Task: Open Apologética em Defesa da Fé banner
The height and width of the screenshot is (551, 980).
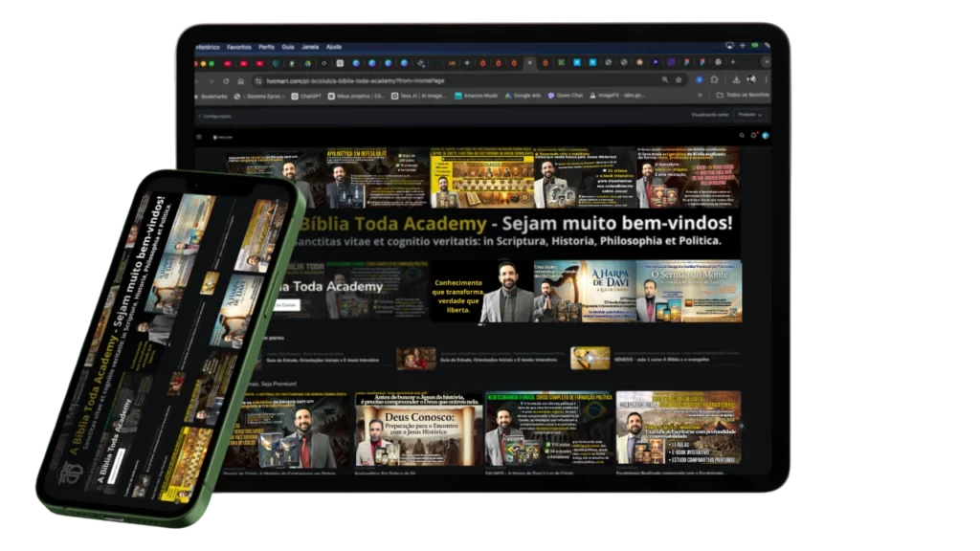Action: (x=377, y=178)
